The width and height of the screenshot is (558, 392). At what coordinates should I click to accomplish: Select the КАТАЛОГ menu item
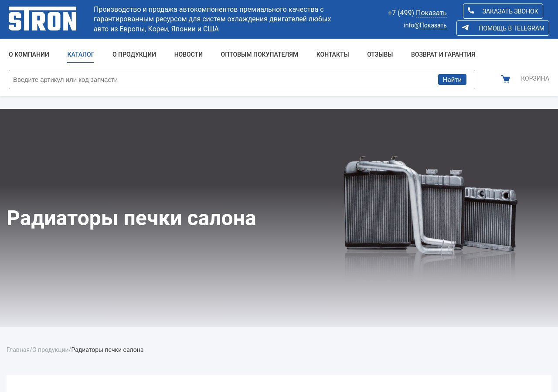[x=81, y=54]
